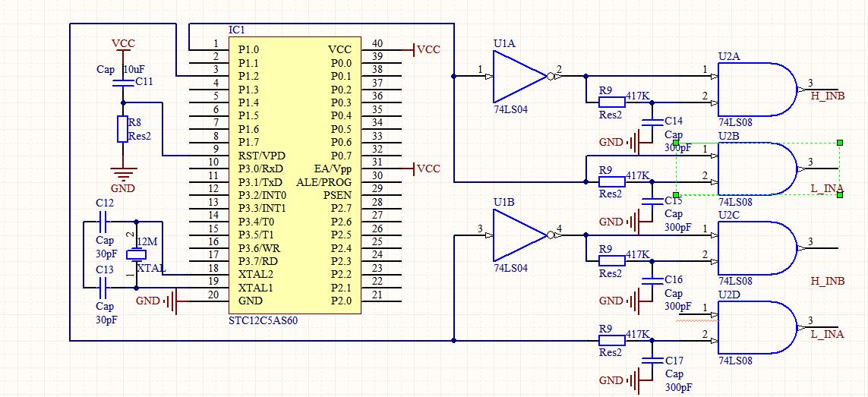Click the U2A AND gate symbol
Screen dimensions: 868x397
tap(757, 90)
